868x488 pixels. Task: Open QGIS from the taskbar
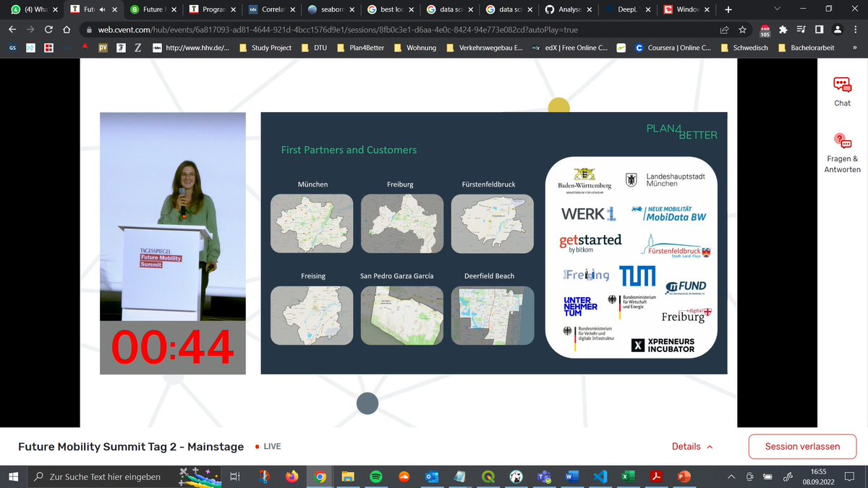coord(488,476)
